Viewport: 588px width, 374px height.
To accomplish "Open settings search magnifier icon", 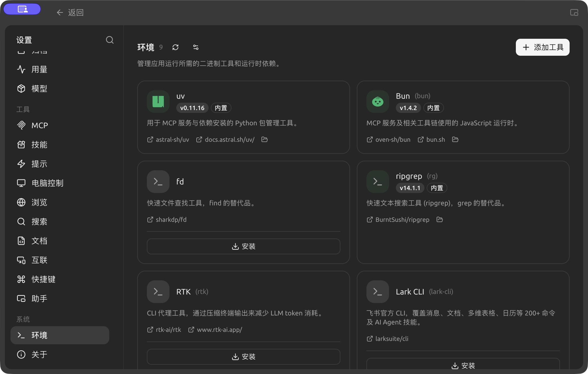I will point(110,40).
